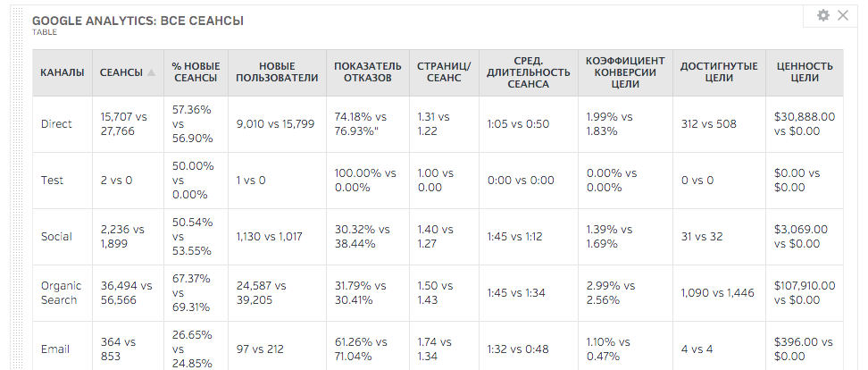Click the Email channel row label

point(55,349)
